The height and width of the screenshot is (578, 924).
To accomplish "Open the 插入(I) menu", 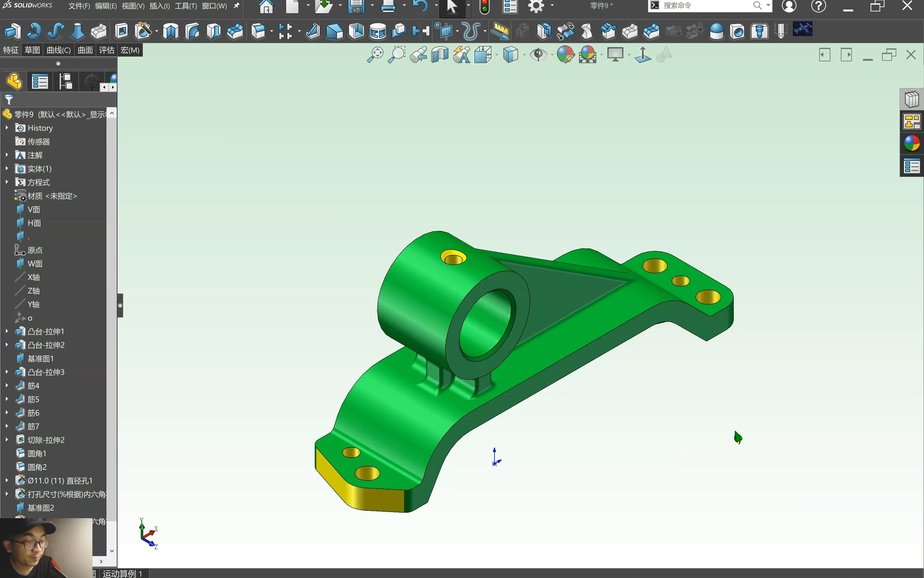I will (x=160, y=6).
